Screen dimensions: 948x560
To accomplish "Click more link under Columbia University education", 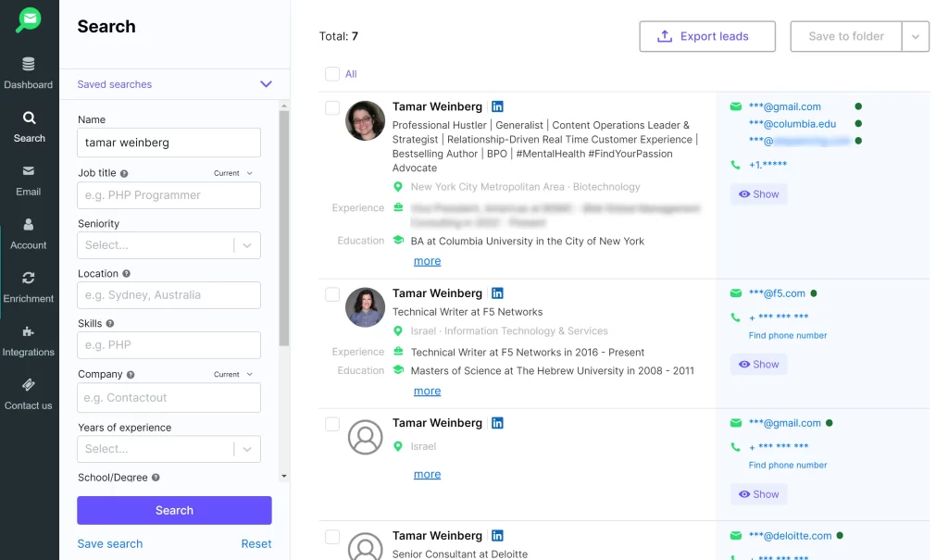I will coord(428,261).
